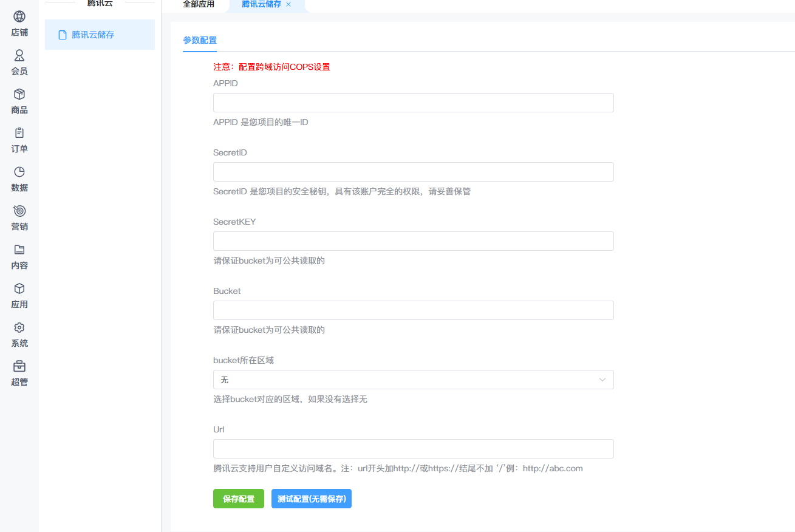Click the hint text APPID 是您项目的唯一ID
The height and width of the screenshot is (532, 795).
click(261, 122)
